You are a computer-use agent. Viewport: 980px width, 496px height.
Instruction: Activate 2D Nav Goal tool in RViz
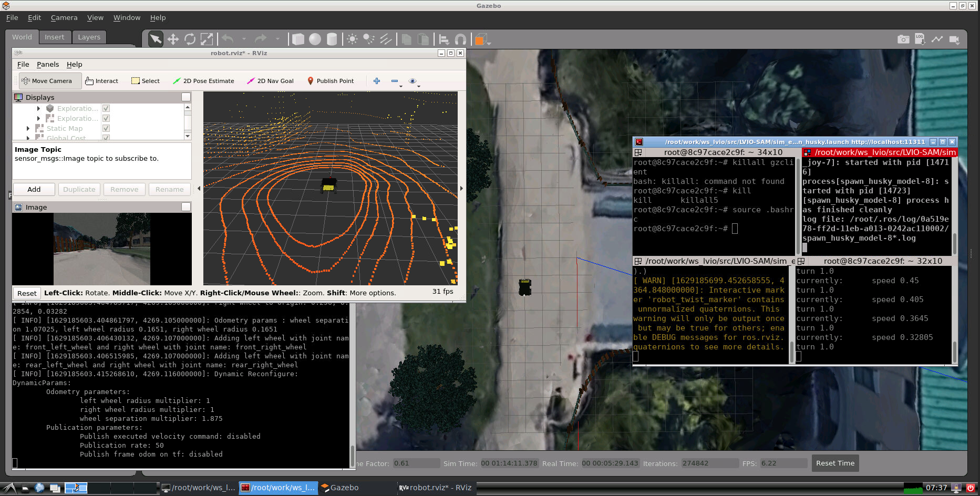click(x=271, y=81)
